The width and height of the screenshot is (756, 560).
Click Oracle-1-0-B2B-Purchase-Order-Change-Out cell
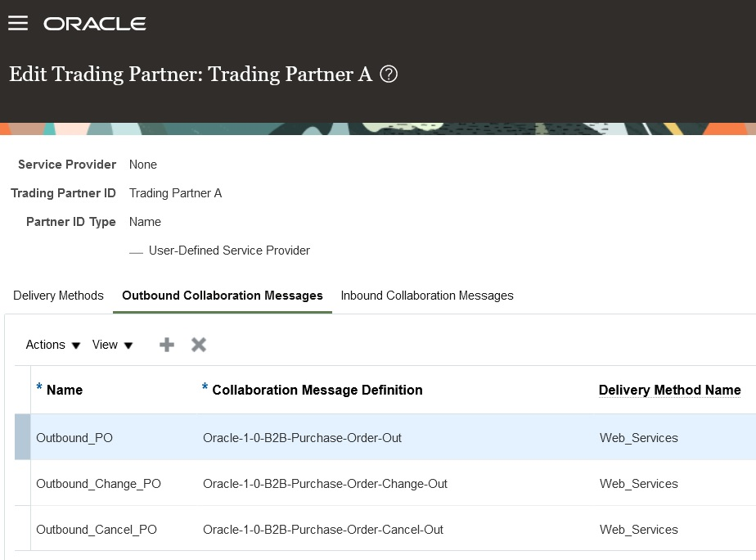tap(325, 483)
